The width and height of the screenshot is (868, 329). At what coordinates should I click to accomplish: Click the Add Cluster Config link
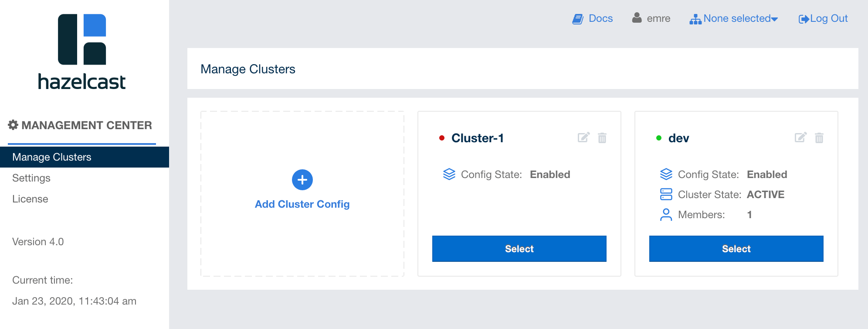tap(302, 204)
